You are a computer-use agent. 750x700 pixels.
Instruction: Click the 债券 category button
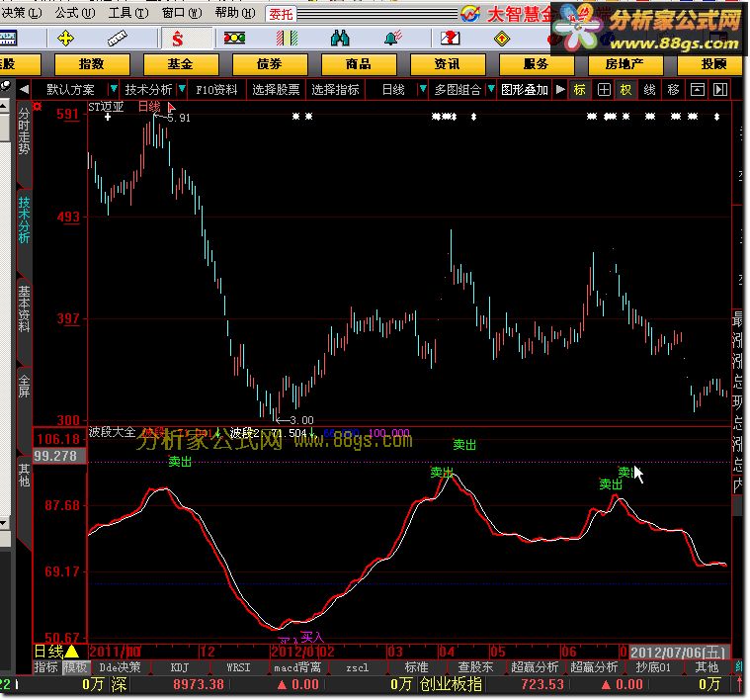point(270,64)
